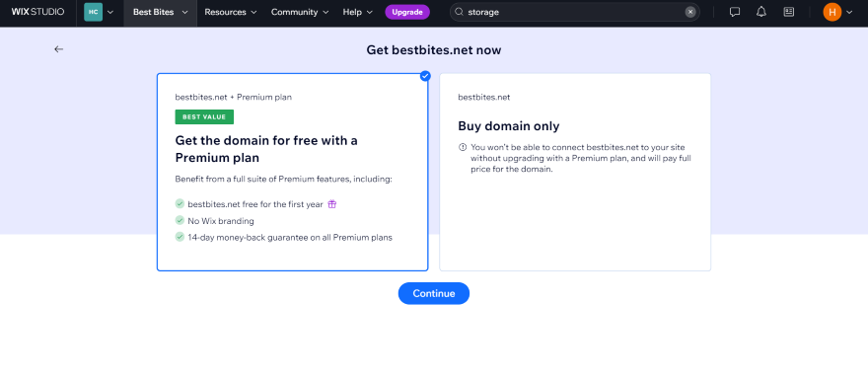The image size is (868, 376).
Task: Open the notifications bell
Action: pos(761,12)
